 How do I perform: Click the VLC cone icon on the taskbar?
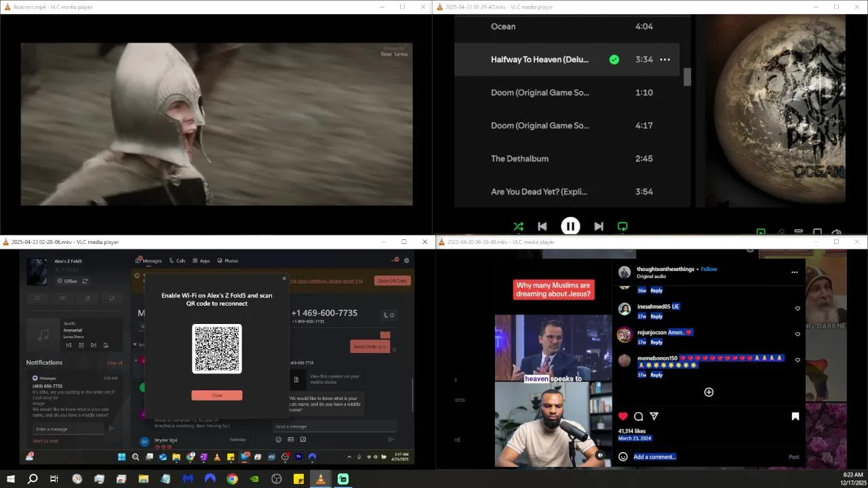(321, 479)
